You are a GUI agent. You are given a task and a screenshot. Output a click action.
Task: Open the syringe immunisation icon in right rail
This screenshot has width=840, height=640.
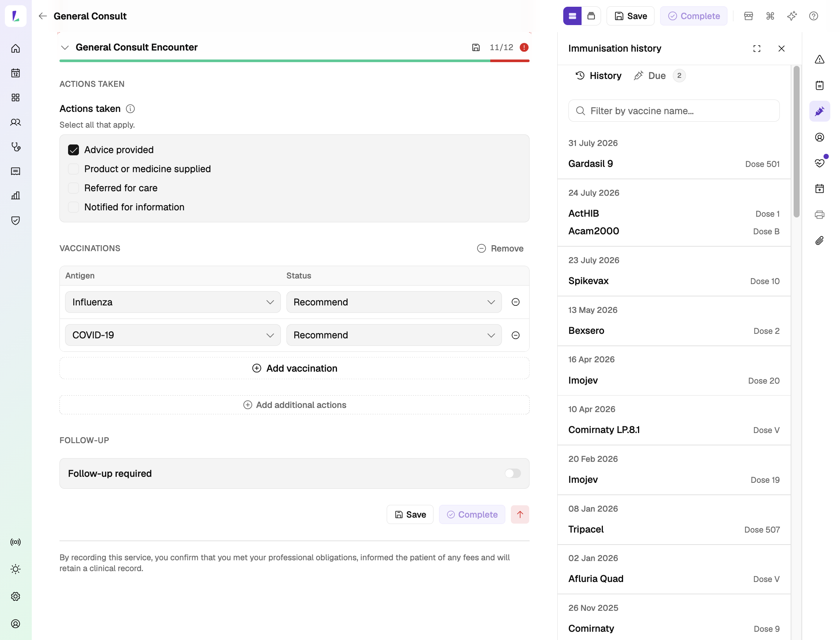819,111
